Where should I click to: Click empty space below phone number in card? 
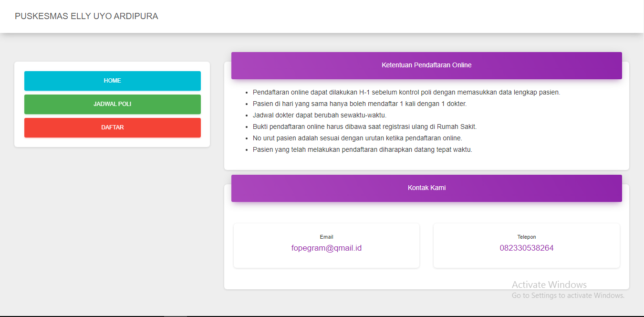527,260
